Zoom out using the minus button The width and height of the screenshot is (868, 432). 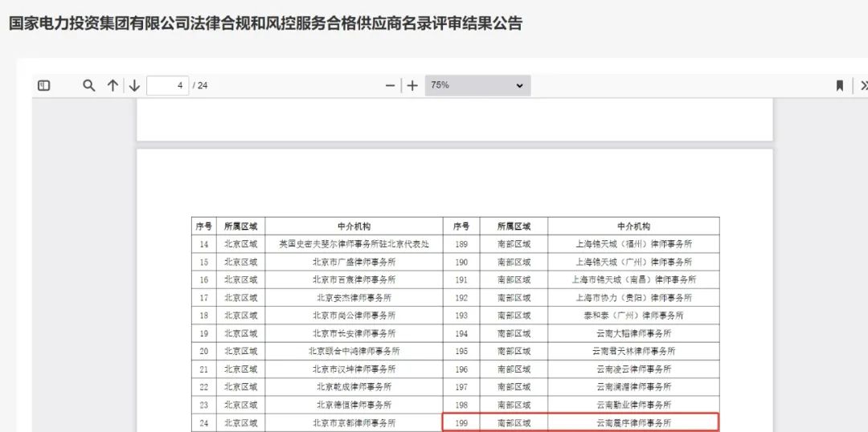pyautogui.click(x=391, y=86)
